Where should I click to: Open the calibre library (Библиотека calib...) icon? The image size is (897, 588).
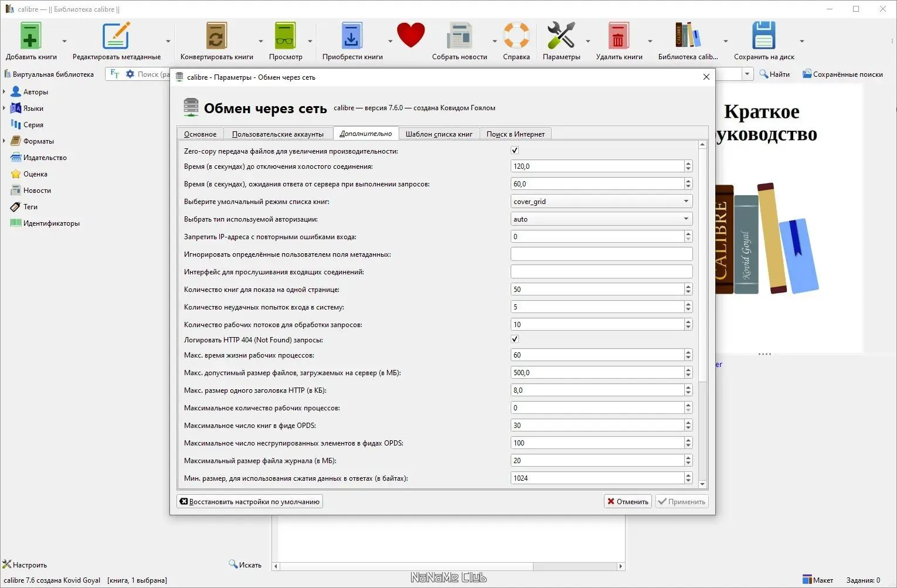688,36
